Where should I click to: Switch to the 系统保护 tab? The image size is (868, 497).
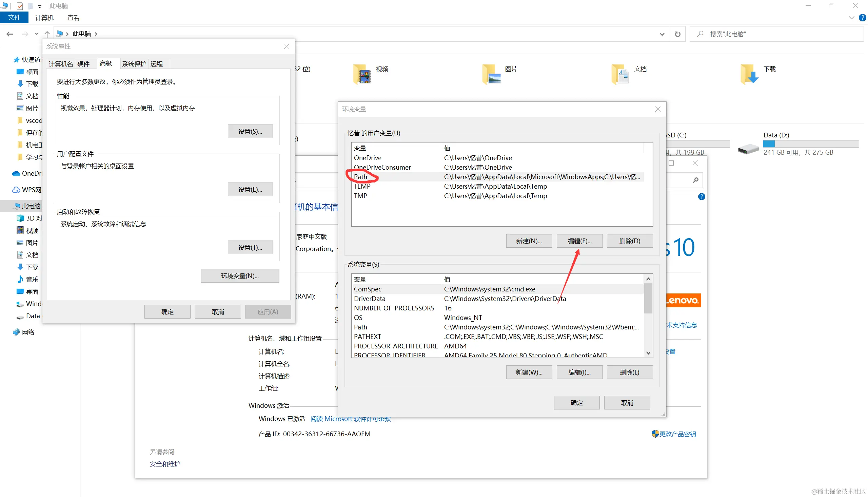(x=134, y=64)
